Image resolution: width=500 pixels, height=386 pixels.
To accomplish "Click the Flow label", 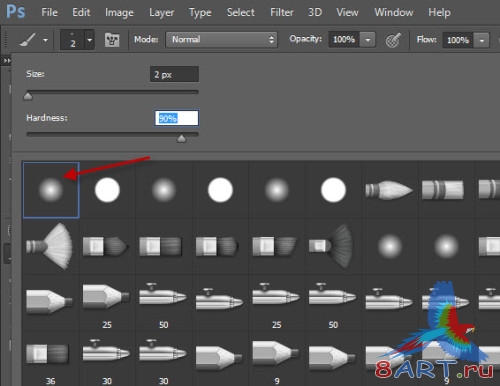I will click(x=426, y=40).
